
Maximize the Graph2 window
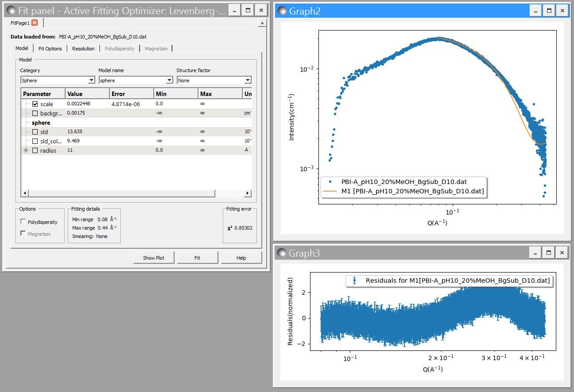(549, 11)
